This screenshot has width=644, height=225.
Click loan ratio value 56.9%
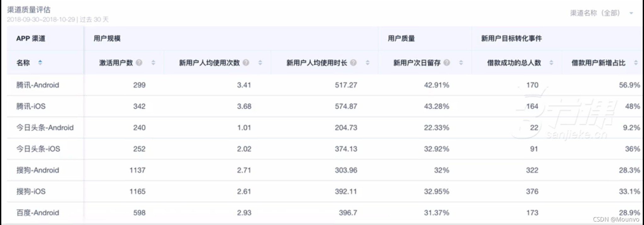coord(630,85)
